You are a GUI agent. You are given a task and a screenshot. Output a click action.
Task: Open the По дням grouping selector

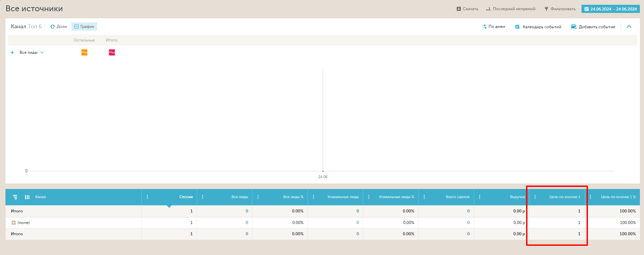coord(494,27)
